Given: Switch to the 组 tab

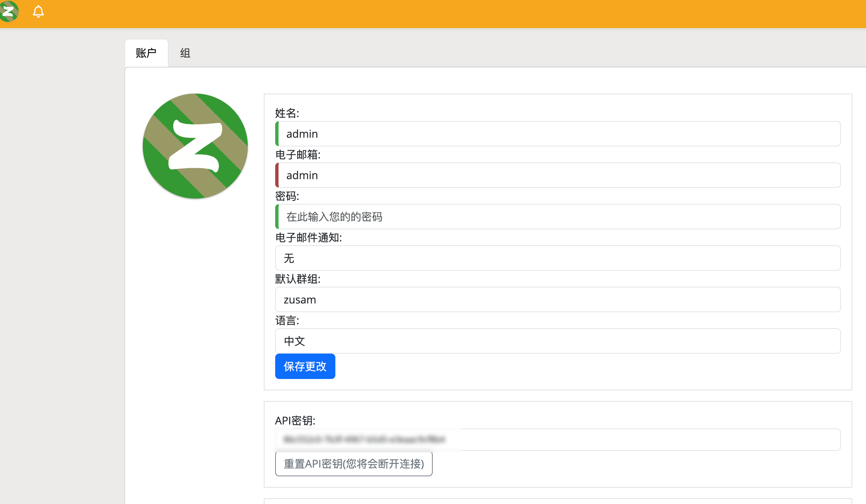Looking at the screenshot, I should (x=185, y=53).
